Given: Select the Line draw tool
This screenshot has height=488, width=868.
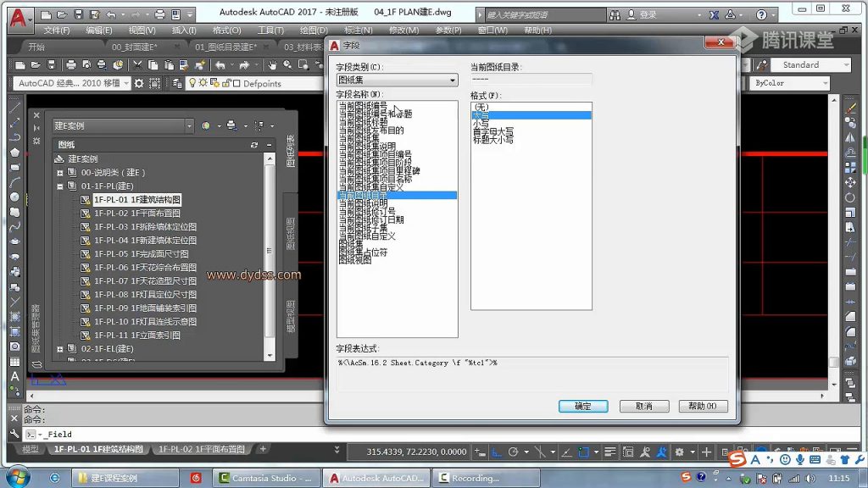Looking at the screenshot, I should click(15, 107).
